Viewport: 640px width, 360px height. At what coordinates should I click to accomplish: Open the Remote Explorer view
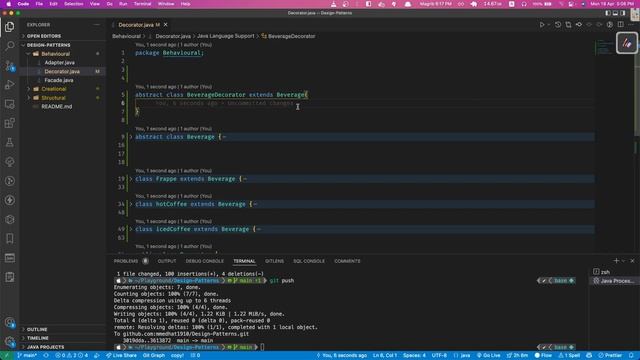pos(9,104)
